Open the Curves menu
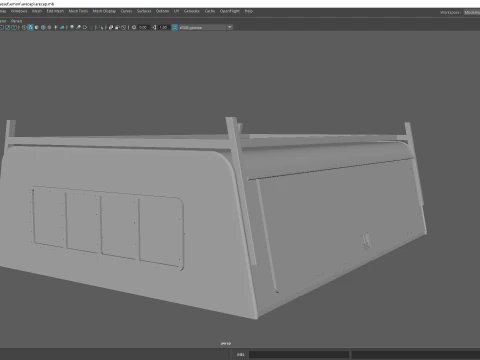This screenshot has height=360, width=480. [x=126, y=11]
